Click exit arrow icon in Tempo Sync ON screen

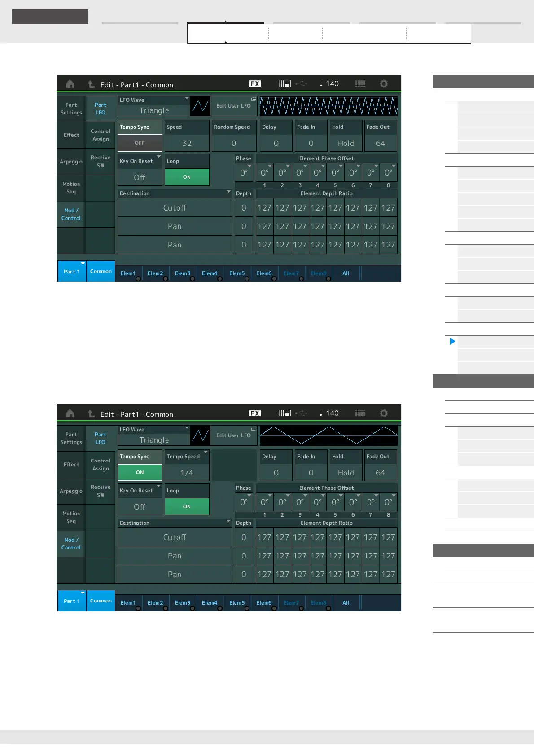[91, 413]
